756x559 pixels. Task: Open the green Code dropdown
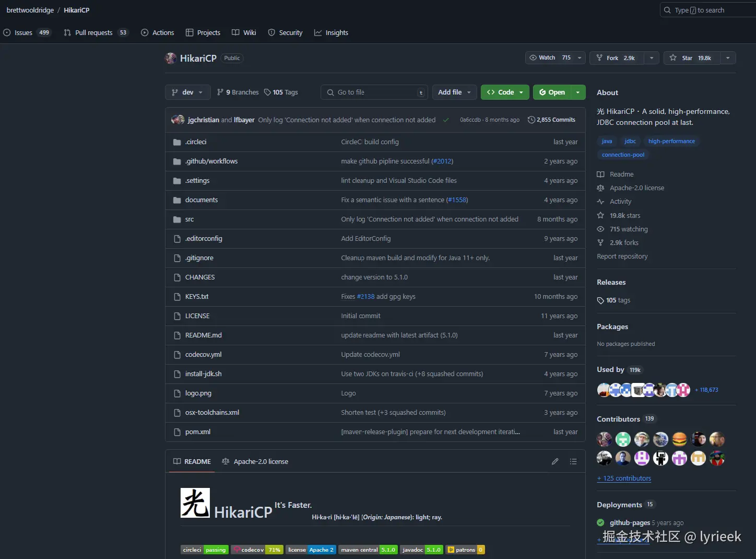[x=505, y=92]
